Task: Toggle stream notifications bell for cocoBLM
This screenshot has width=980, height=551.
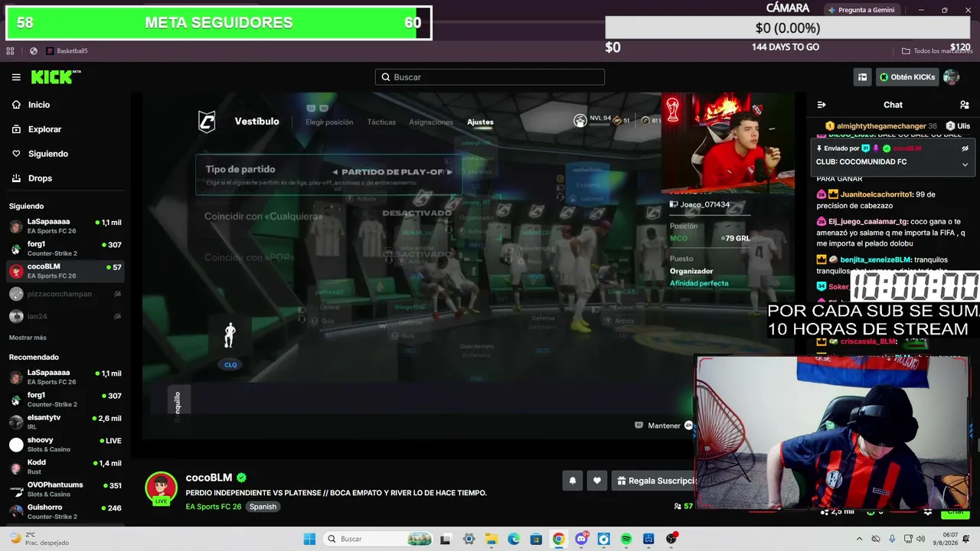Action: point(572,481)
